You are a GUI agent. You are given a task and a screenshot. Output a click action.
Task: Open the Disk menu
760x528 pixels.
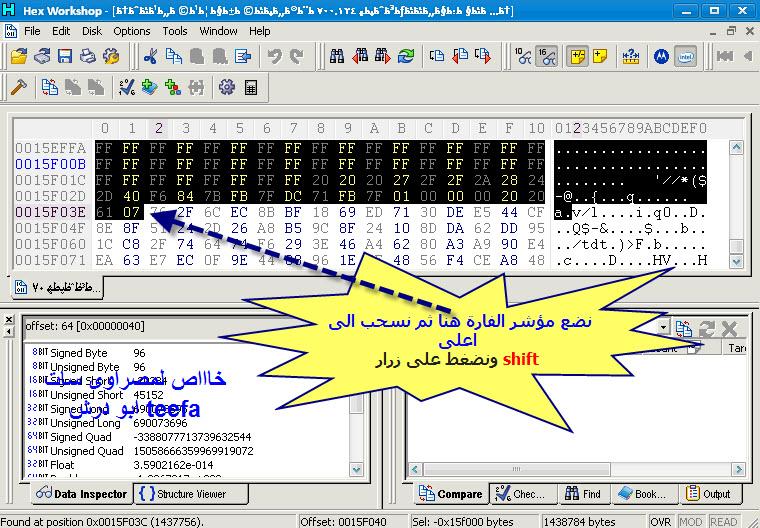pos(92,31)
